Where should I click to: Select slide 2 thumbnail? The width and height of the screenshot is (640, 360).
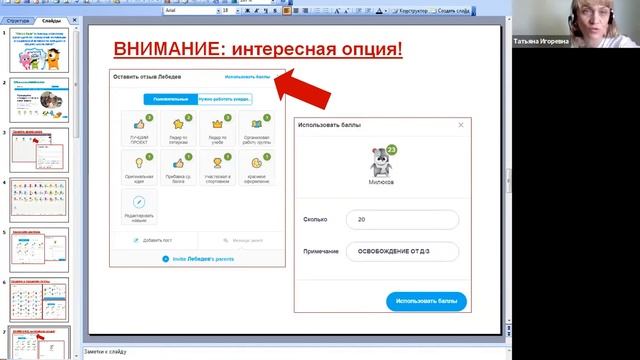point(39,100)
